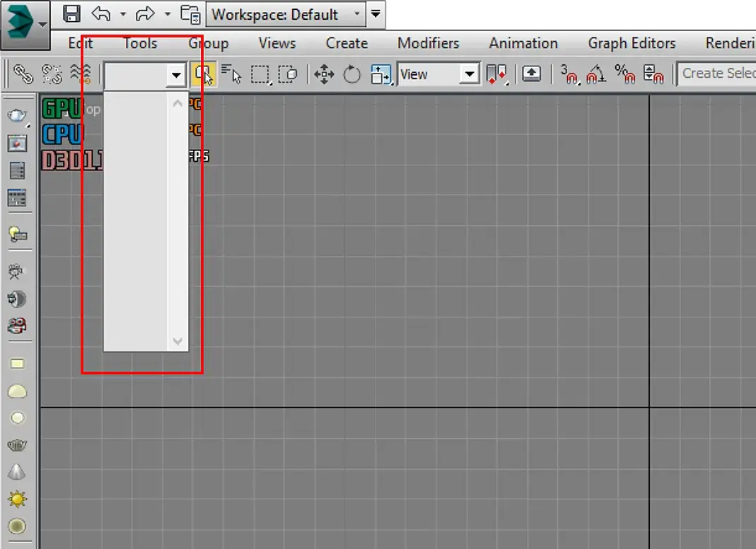Choose the Rectangular Selection Region tool
Viewport: 756px width, 549px height.
click(x=260, y=75)
